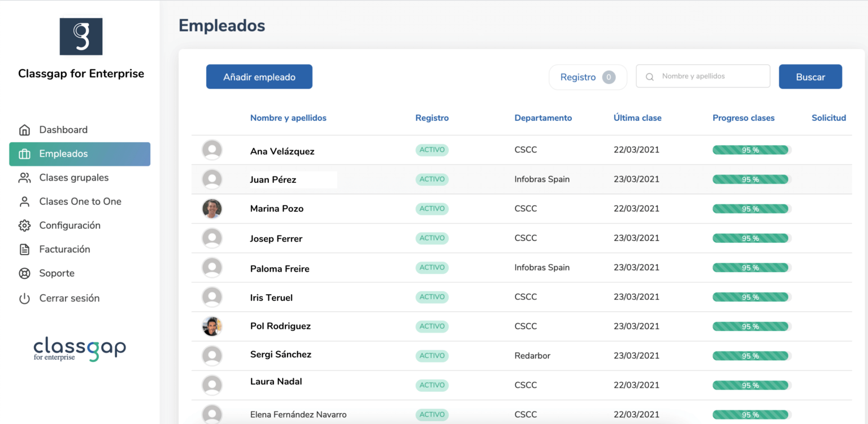This screenshot has width=868, height=424.
Task: Click Marina Pozo's 95 % progress bar
Action: tap(752, 209)
